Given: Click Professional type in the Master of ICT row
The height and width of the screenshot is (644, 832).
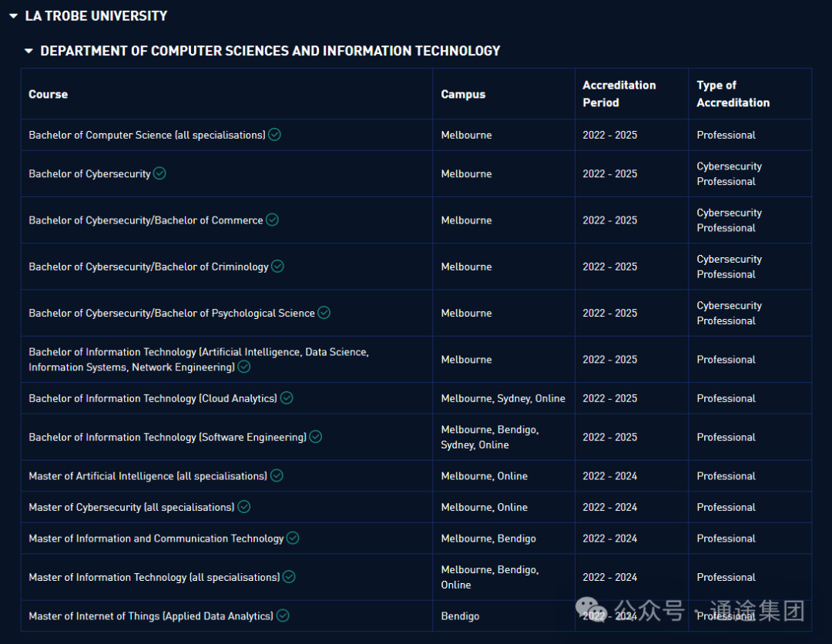Looking at the screenshot, I should 726,538.
